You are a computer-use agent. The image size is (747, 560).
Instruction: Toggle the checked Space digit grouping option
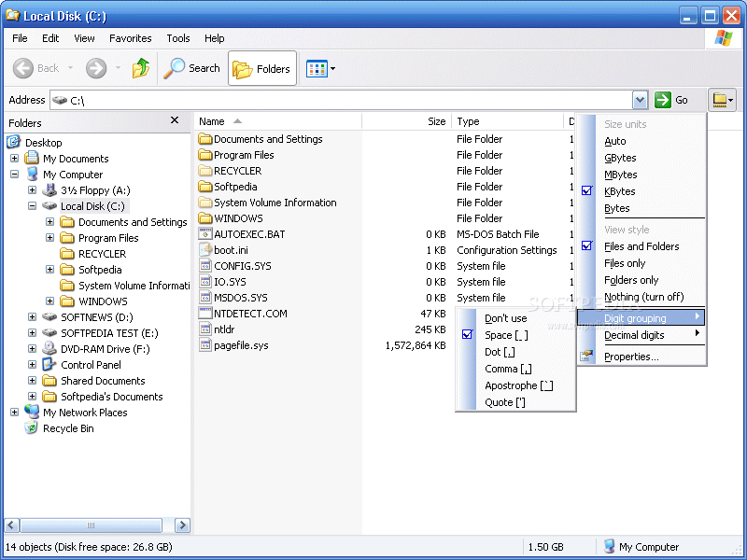515,335
